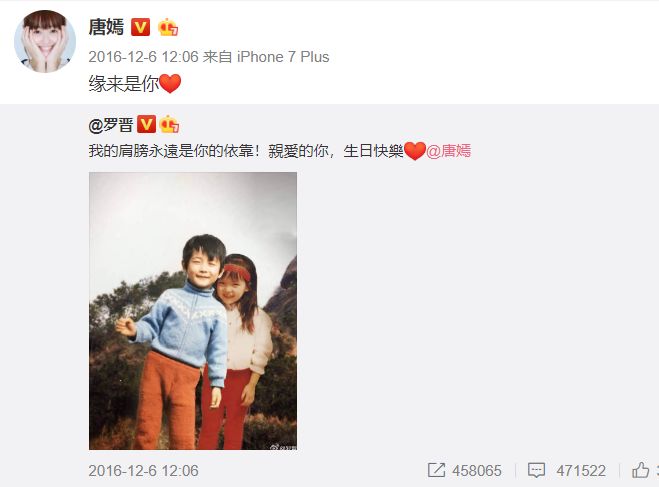
Task: Like the post with the thumbs-up icon
Action: tap(641, 470)
